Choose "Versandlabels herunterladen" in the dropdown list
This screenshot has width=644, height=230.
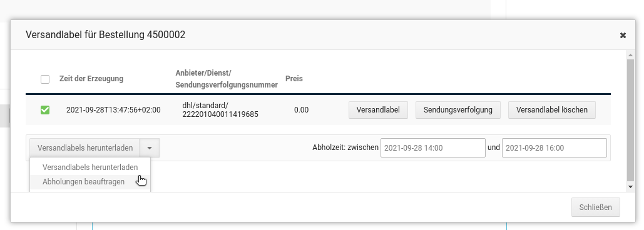point(90,167)
